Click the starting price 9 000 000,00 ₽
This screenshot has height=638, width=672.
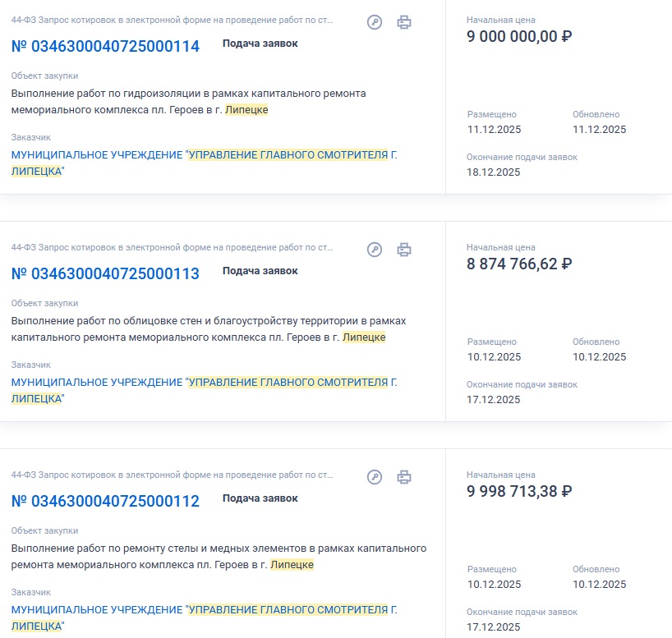(518, 36)
